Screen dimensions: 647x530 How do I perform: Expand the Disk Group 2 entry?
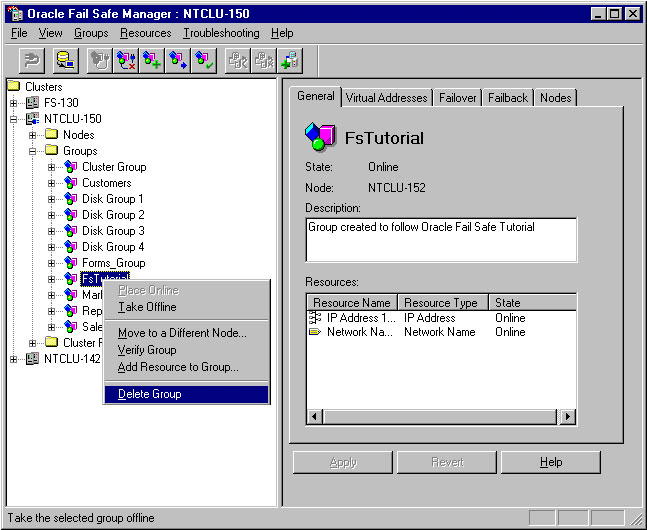click(52, 215)
